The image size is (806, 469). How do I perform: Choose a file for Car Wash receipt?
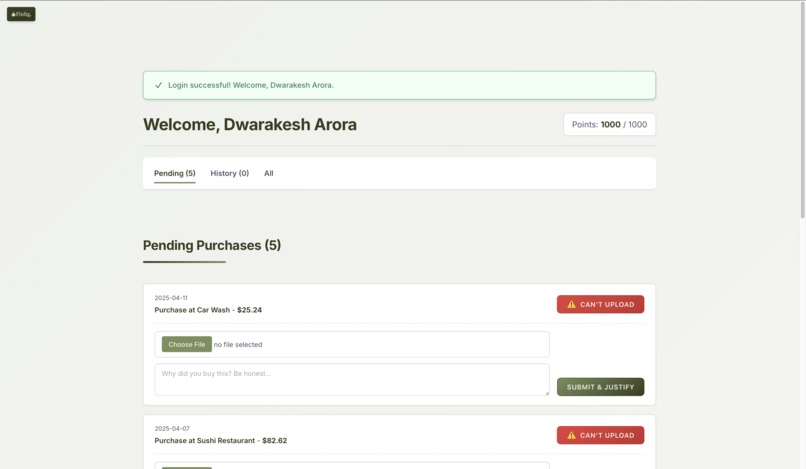tap(187, 345)
